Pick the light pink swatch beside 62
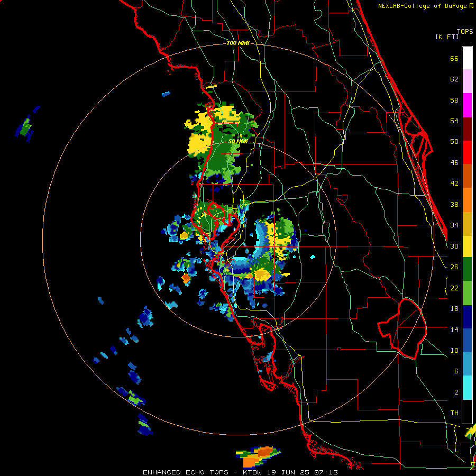476x476 pixels. point(467,81)
